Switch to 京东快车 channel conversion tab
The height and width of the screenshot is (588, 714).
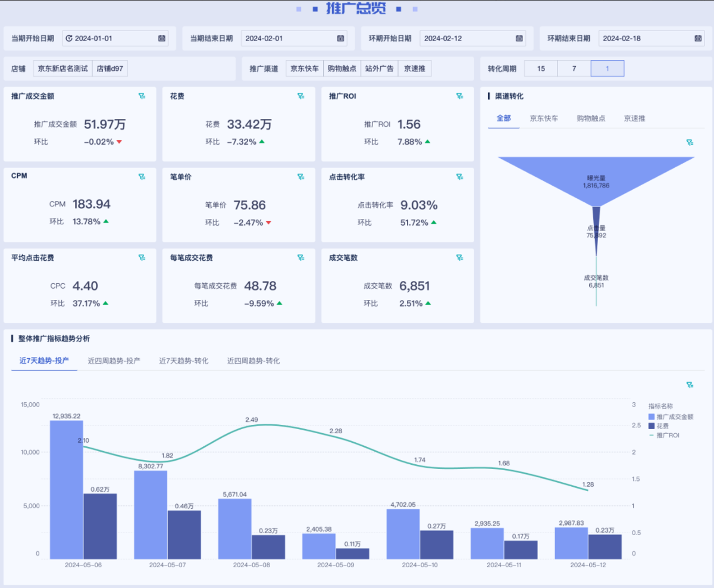[544, 118]
